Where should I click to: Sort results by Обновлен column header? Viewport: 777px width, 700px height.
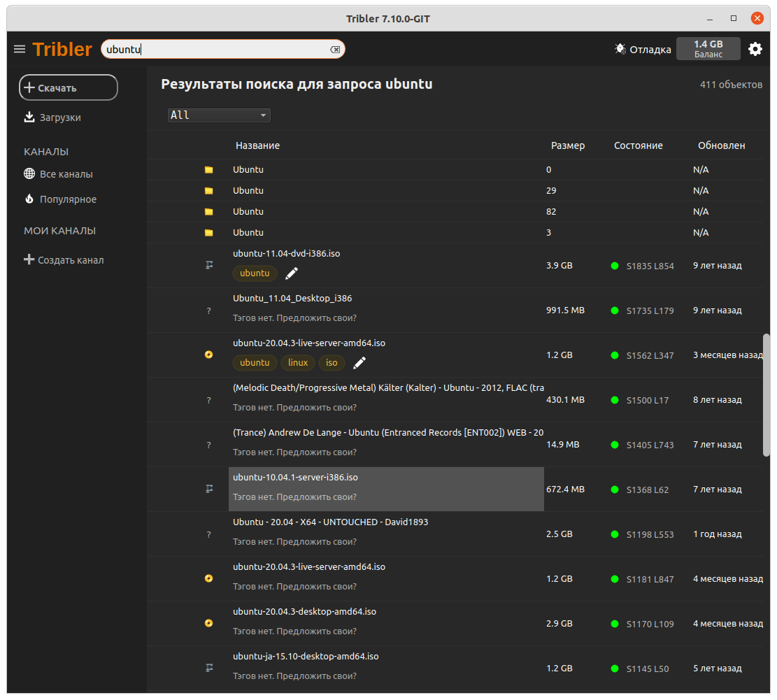(x=721, y=145)
